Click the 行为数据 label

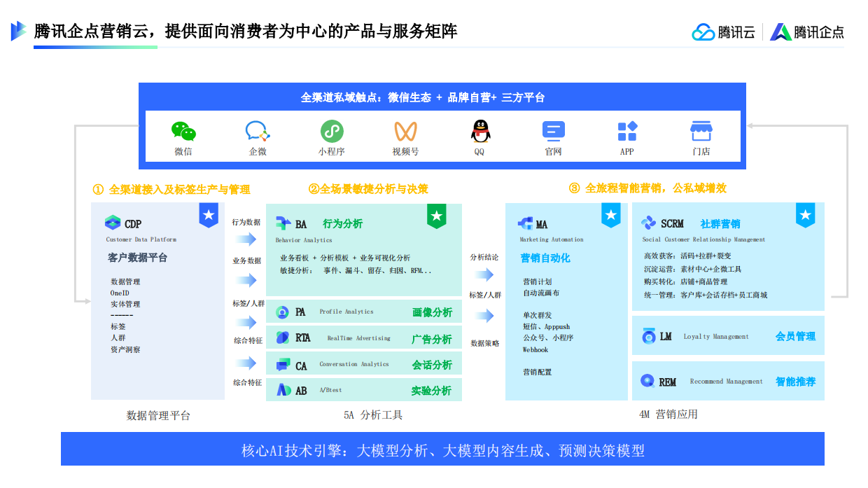(246, 222)
